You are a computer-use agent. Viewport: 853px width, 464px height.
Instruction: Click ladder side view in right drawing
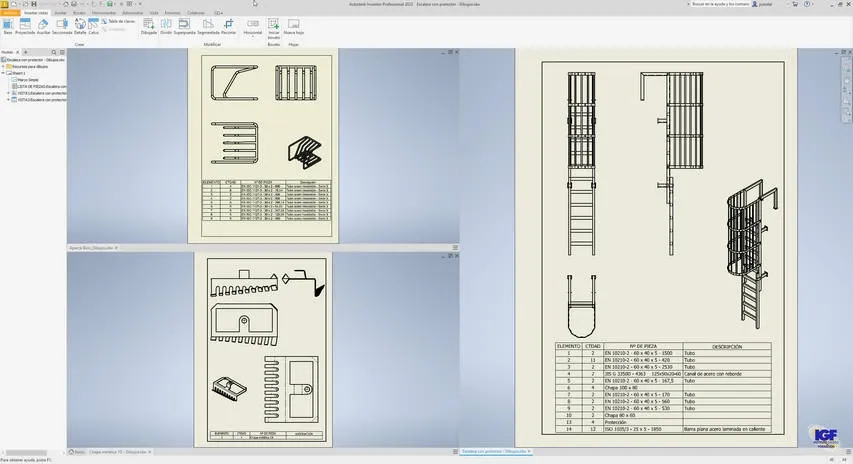tap(671, 163)
